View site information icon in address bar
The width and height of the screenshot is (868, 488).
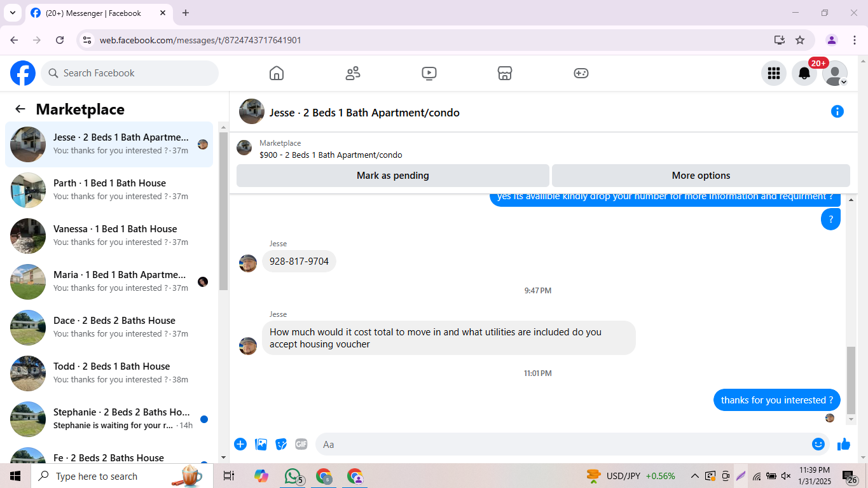(x=87, y=40)
